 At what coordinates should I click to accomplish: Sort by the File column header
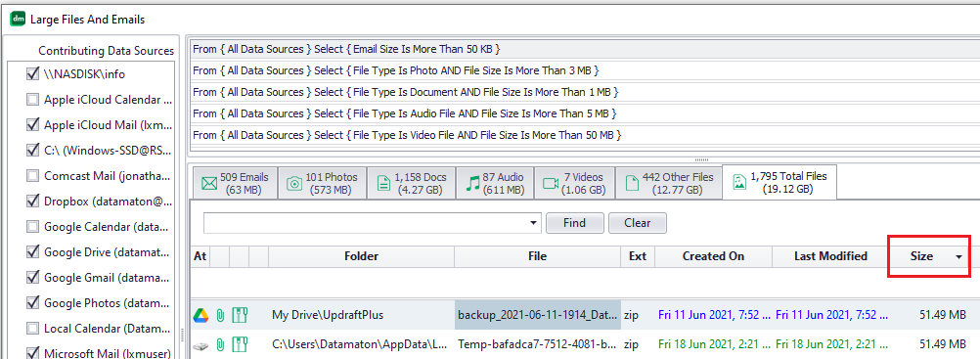coord(537,256)
